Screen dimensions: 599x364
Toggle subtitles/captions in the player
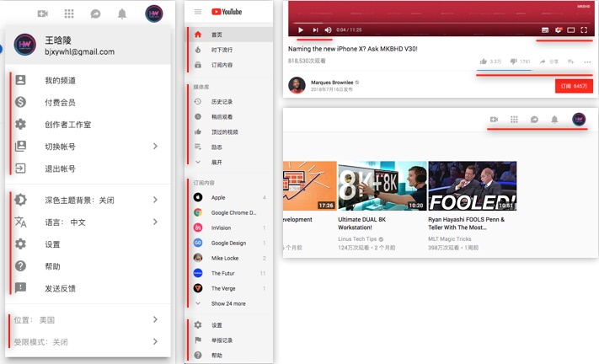coord(545,29)
